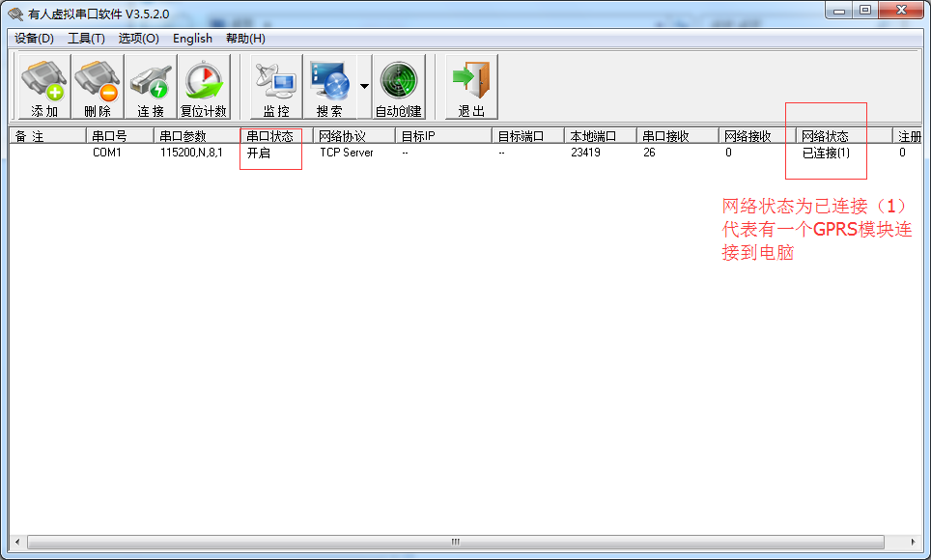The height and width of the screenshot is (560, 931).
Task: Click the 搜索 (Search) toolbar icon
Action: point(329,87)
